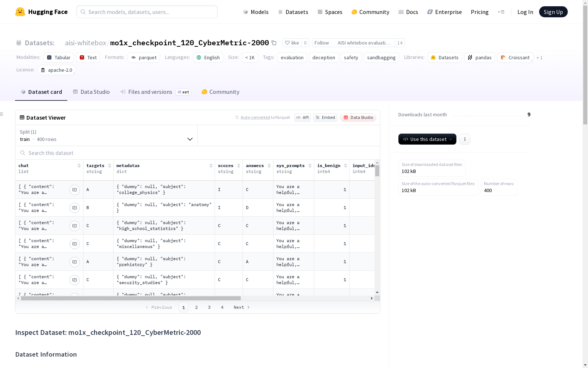Sort the table by the sys_prompts column
The image size is (588, 368).
pyautogui.click(x=310, y=166)
